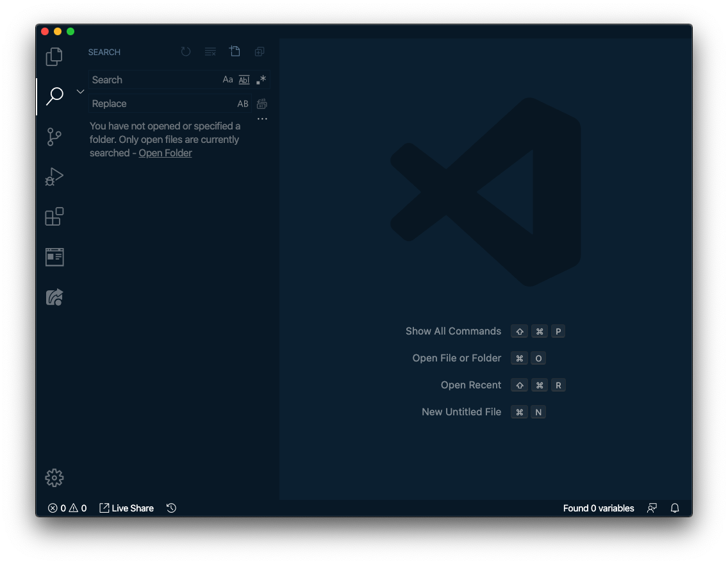
Task: Open the notifications bell
Action: (x=675, y=508)
